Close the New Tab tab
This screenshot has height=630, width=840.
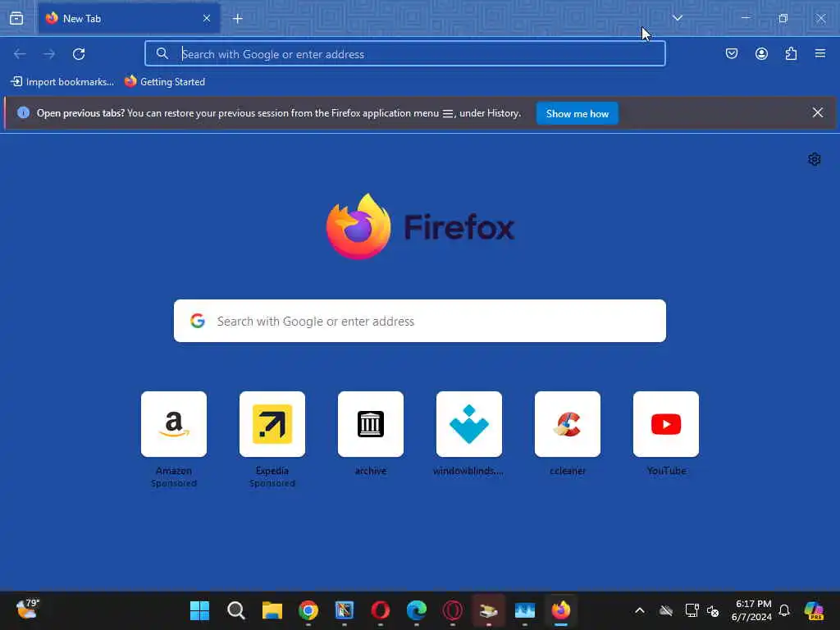tap(207, 19)
